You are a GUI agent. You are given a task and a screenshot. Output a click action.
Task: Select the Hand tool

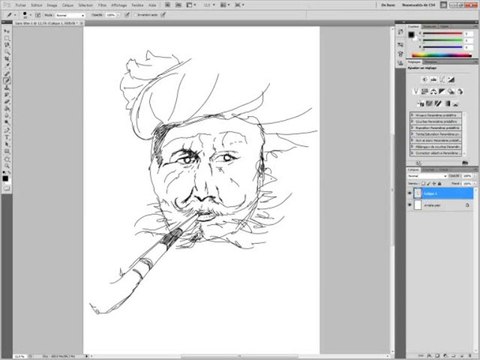tap(6, 159)
